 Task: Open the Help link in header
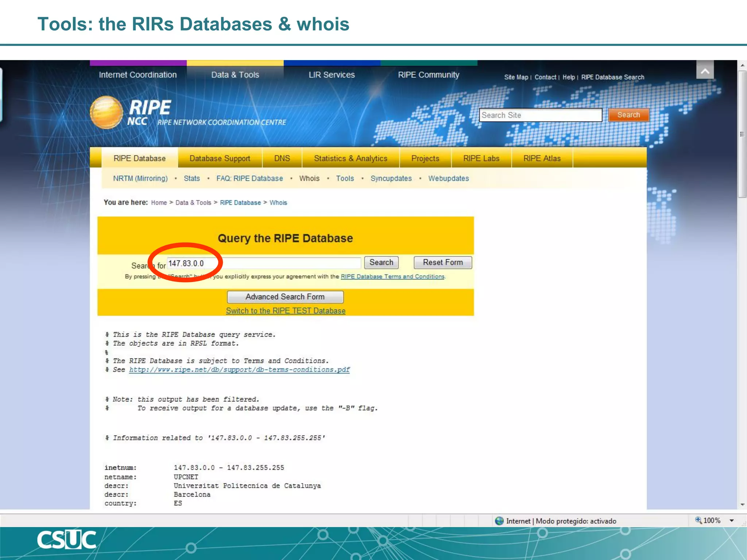click(x=569, y=77)
